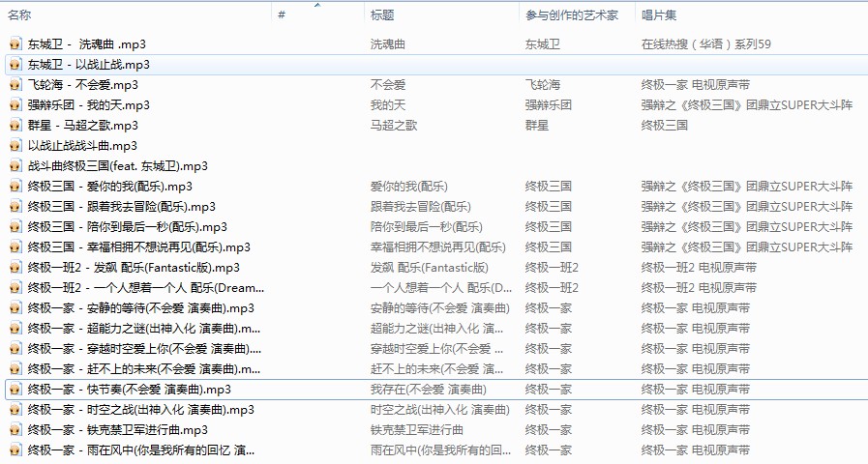Click artist cell 飞轮海
This screenshot has width=868, height=464.
point(543,85)
